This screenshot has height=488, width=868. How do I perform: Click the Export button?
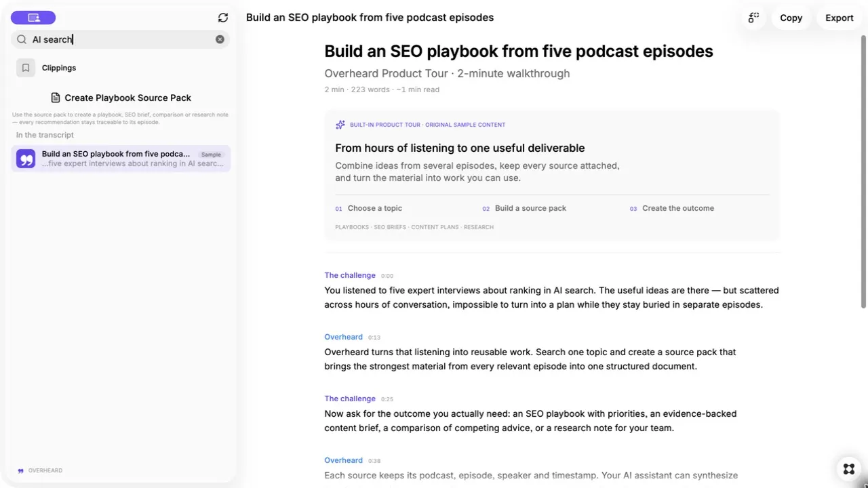click(x=839, y=18)
